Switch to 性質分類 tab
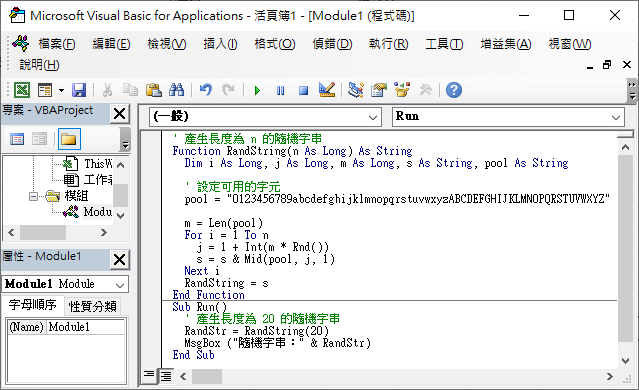Image resolution: width=639 pixels, height=390 pixels. (x=93, y=306)
